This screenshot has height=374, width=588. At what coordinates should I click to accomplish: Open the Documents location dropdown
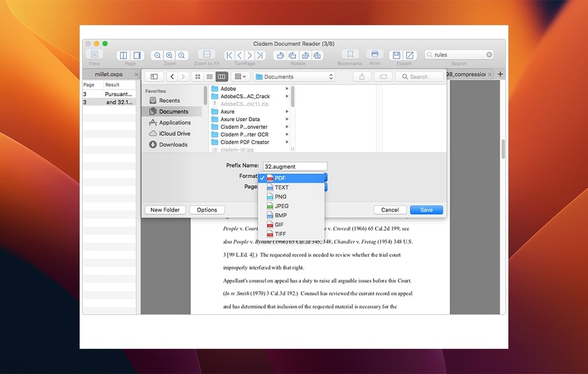coord(294,77)
